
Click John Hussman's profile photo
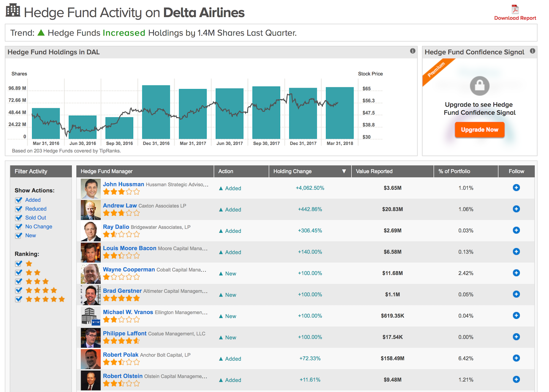pyautogui.click(x=91, y=189)
